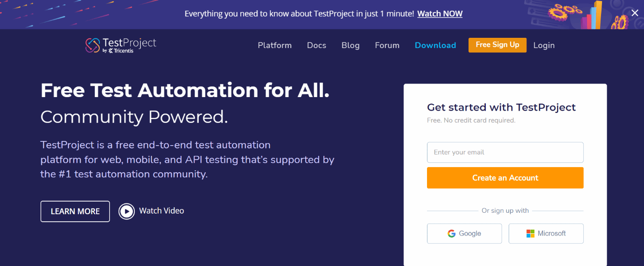This screenshot has width=644, height=266.
Task: Play the Watch Video circle icon
Action: (x=126, y=211)
